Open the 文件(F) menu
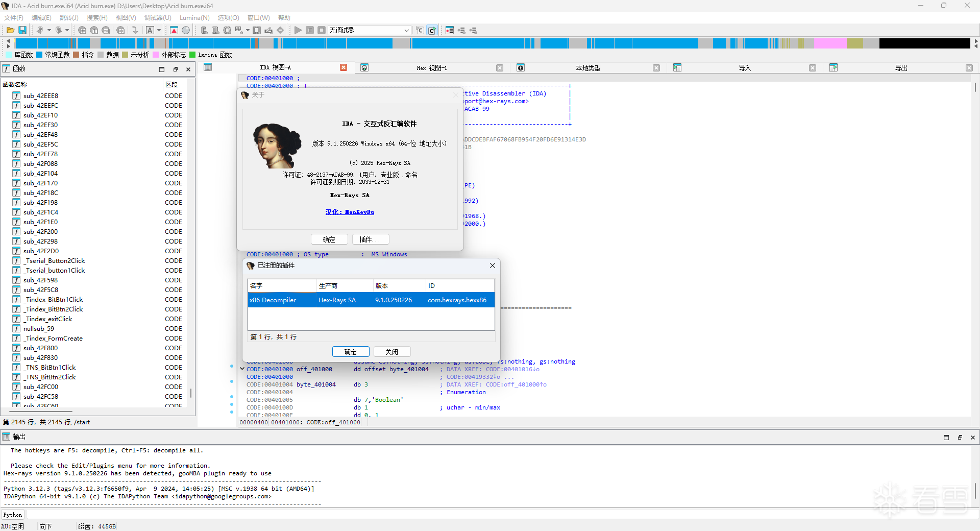980x531 pixels. [x=14, y=18]
